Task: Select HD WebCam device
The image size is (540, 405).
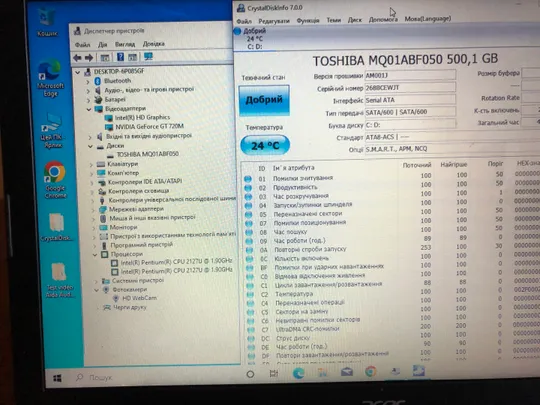Action: point(139,298)
